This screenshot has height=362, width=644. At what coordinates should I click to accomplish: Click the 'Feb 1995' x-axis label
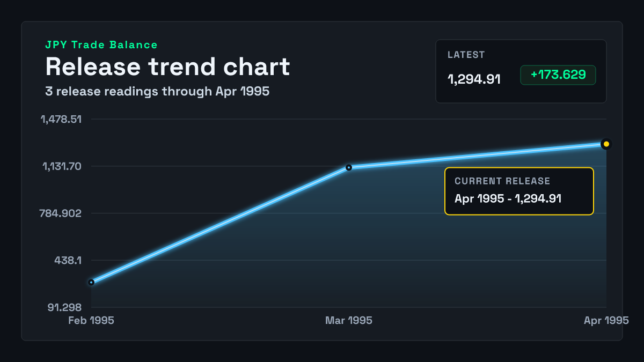click(x=91, y=321)
